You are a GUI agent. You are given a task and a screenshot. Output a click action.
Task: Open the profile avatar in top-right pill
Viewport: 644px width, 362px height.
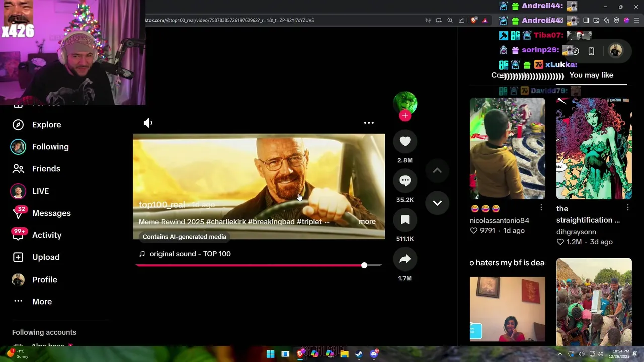[615, 51]
